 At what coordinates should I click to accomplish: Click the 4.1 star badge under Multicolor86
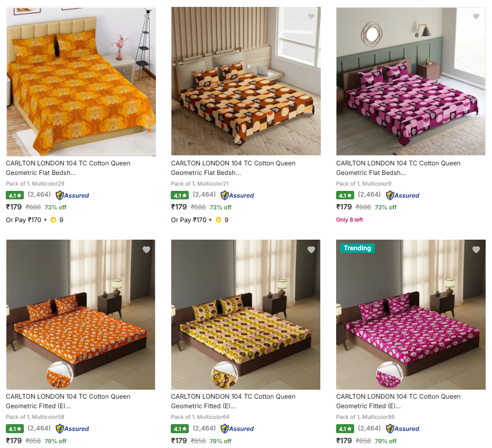(345, 428)
